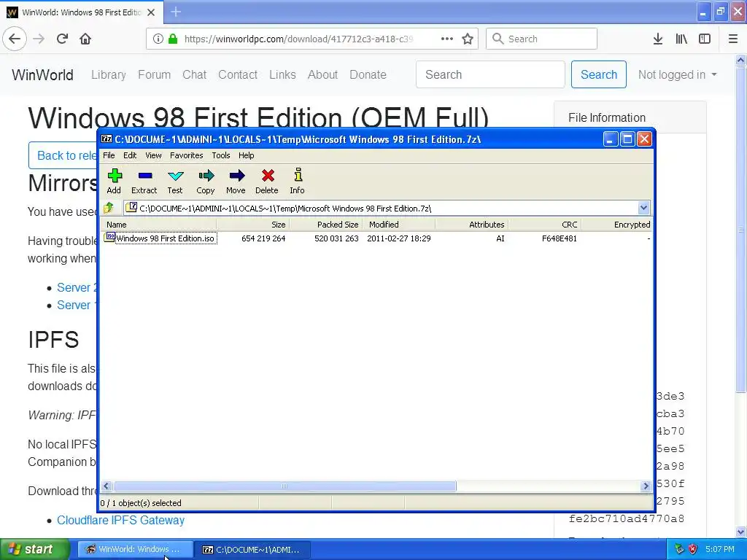Click the WinWorld brand logo text
Image resolution: width=747 pixels, height=560 pixels.
42,75
